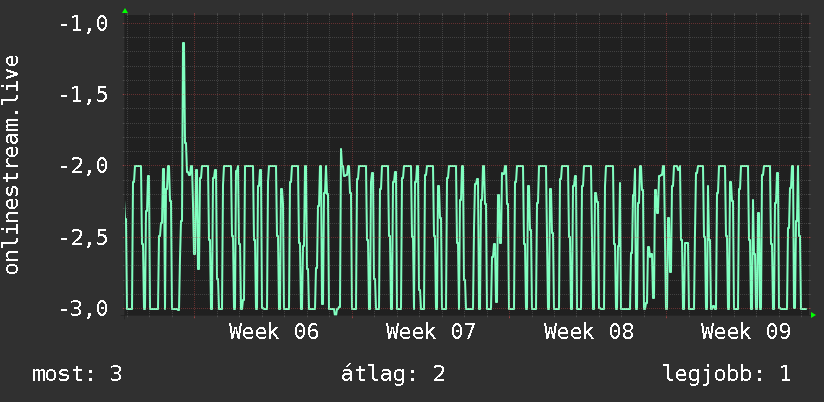The height and width of the screenshot is (402, 824).
Task: Click the green arrow at the x-axis end
Action: point(813,315)
